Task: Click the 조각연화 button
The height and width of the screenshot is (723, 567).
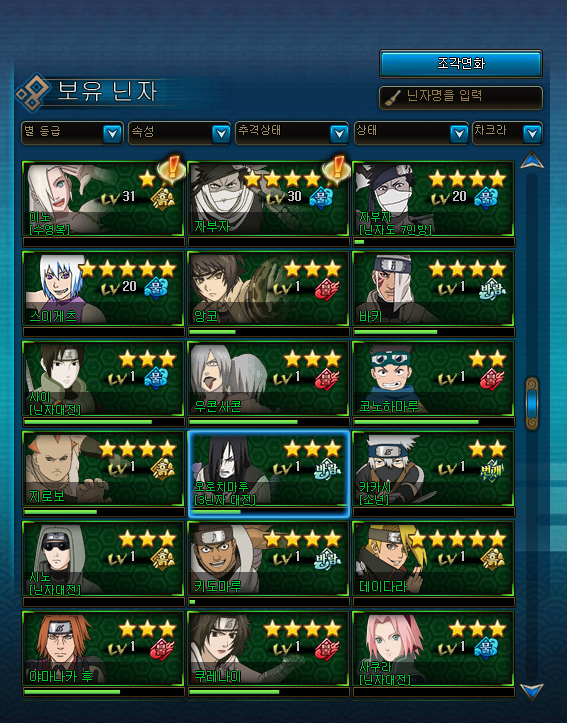Action: point(461,64)
